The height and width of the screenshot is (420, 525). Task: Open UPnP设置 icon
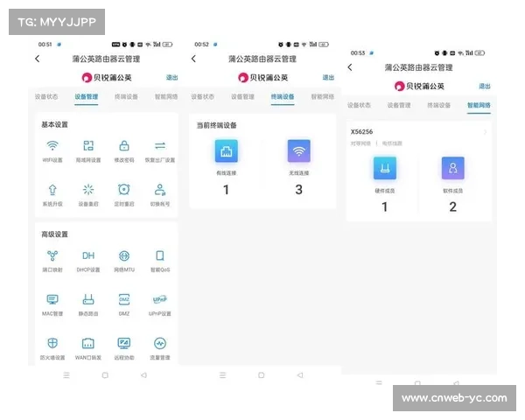pos(160,299)
